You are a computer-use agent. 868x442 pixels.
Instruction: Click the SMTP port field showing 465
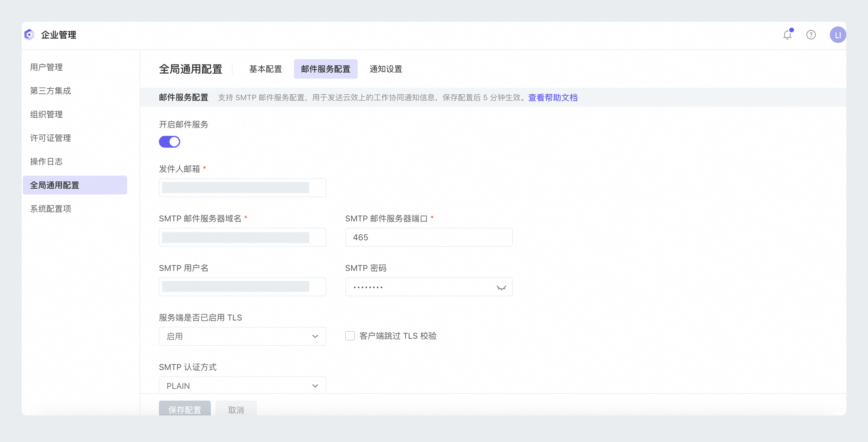coord(429,237)
